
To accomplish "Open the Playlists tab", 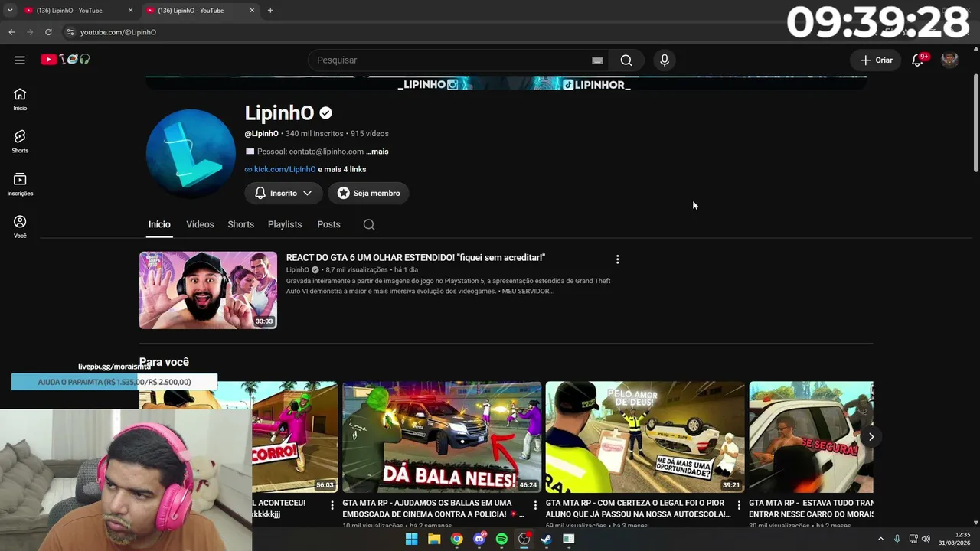I will point(285,224).
